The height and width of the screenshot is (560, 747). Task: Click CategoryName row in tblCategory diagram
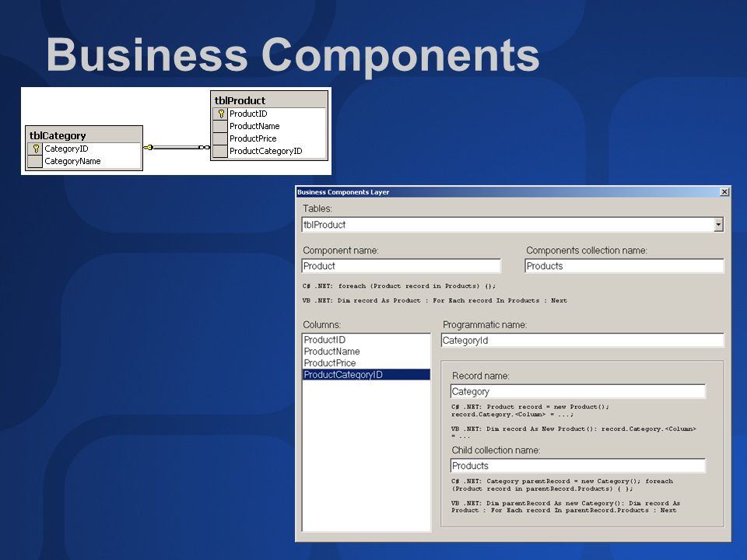(x=84, y=161)
